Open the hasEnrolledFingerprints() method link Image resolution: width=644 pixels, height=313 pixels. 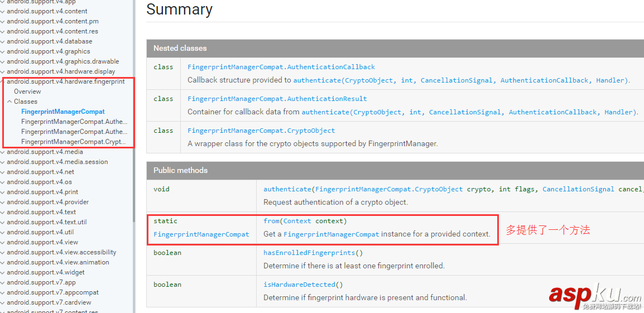309,253
